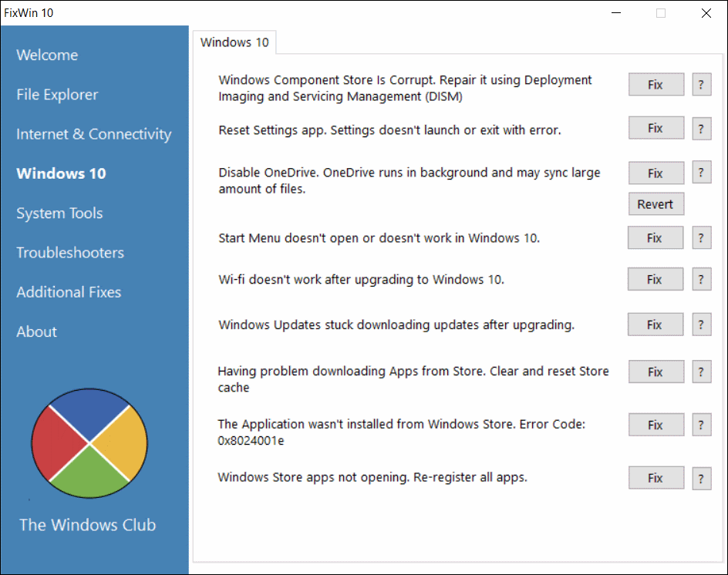The height and width of the screenshot is (575, 728).
Task: Open help for Reset Settings app fix
Action: tap(702, 128)
